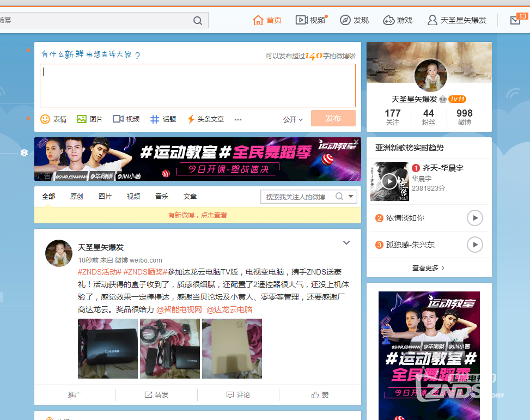The image size is (530, 420).
Task: Select the 全部 feed tab
Action: click(48, 197)
